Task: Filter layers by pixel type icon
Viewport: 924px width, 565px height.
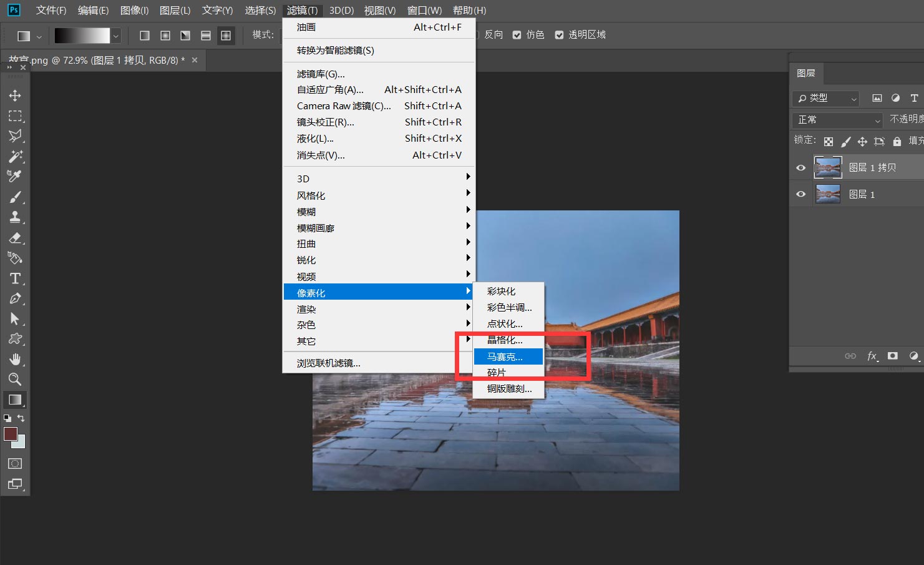Action: 877,98
